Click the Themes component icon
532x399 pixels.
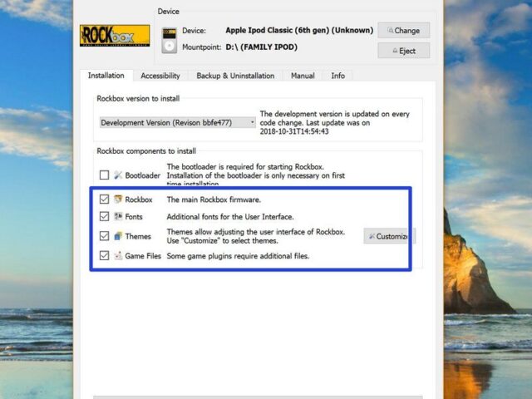tap(118, 236)
